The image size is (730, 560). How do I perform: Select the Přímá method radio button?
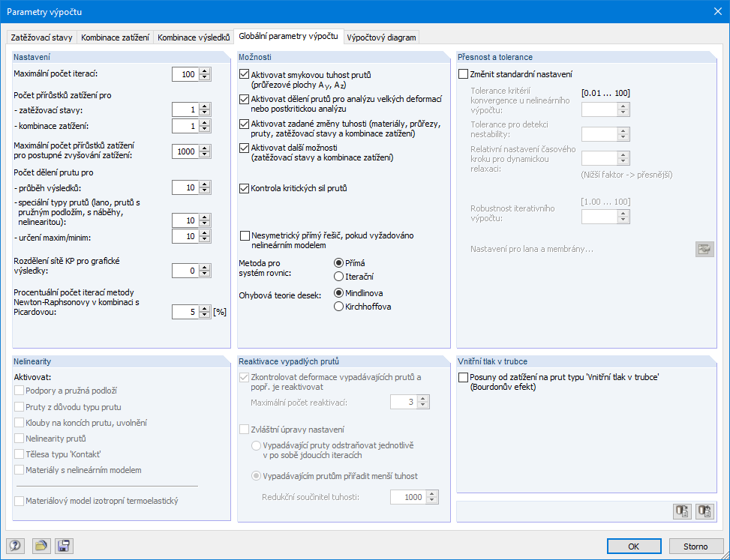(x=339, y=263)
